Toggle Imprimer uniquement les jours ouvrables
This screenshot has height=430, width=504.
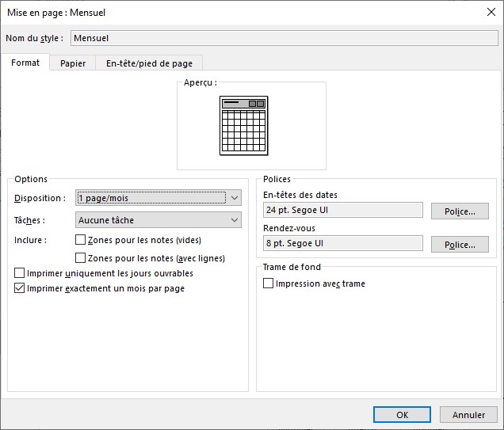[x=21, y=273]
